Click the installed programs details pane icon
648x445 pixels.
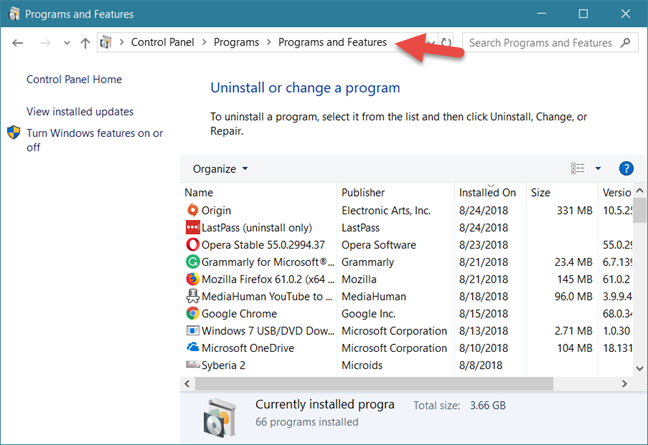coord(220,418)
